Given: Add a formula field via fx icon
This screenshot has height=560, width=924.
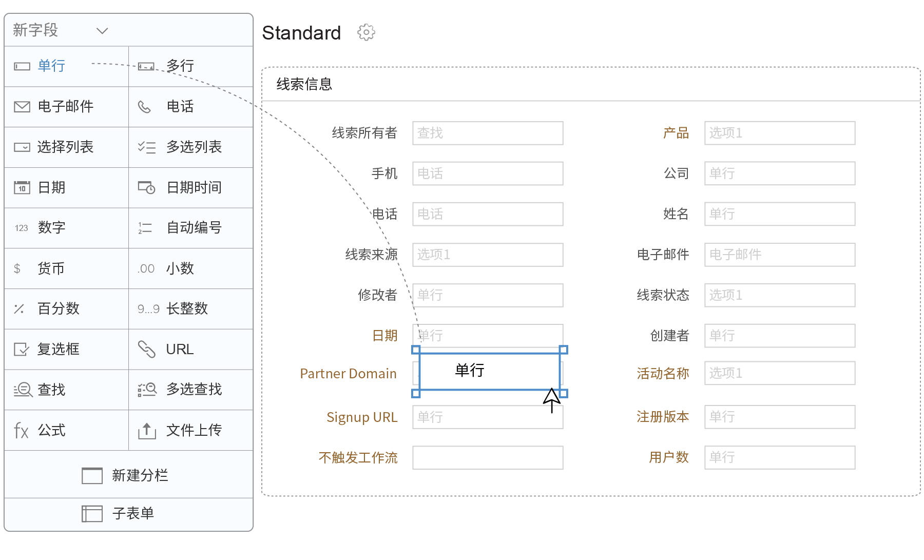Looking at the screenshot, I should 22,430.
